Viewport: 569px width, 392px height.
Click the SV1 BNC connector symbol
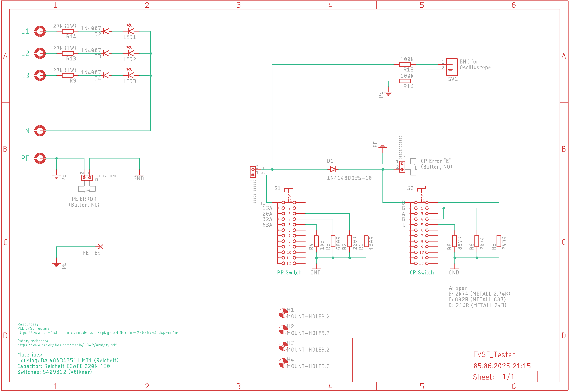[452, 67]
